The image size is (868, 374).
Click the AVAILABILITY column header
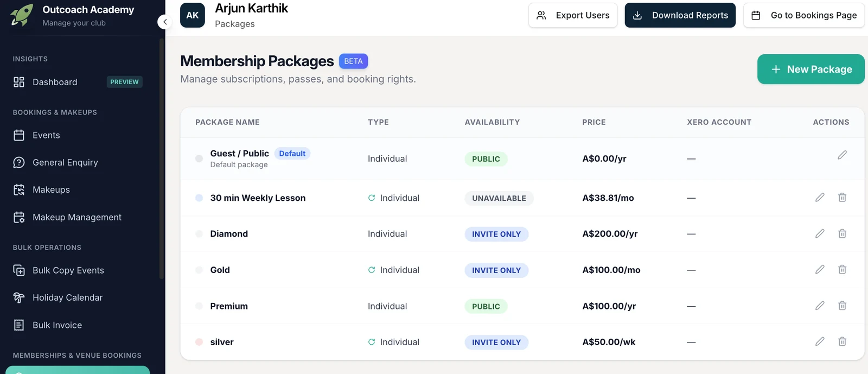tap(492, 122)
